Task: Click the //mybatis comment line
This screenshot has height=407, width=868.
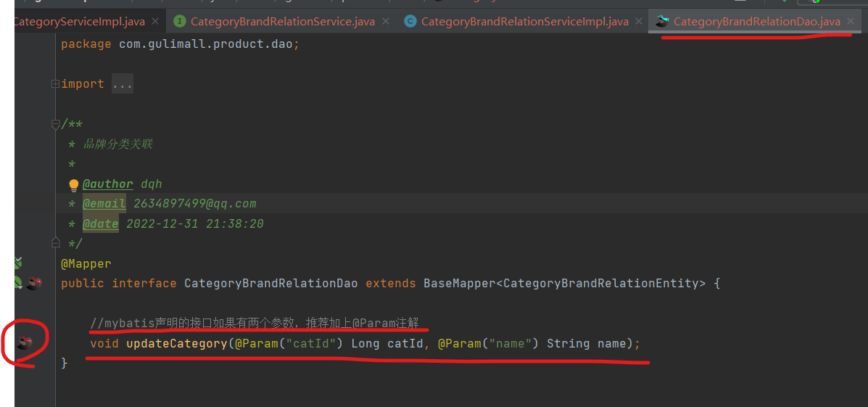Action: coord(255,323)
